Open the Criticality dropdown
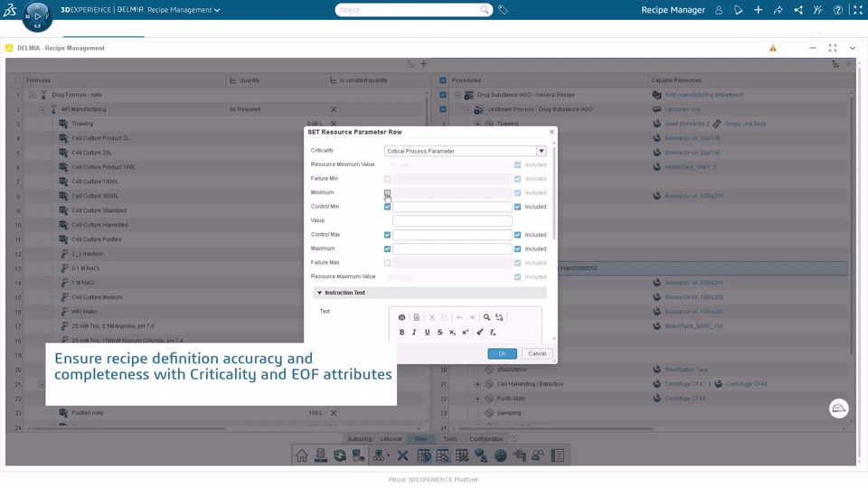Screen dimensions: 868x488 541,151
